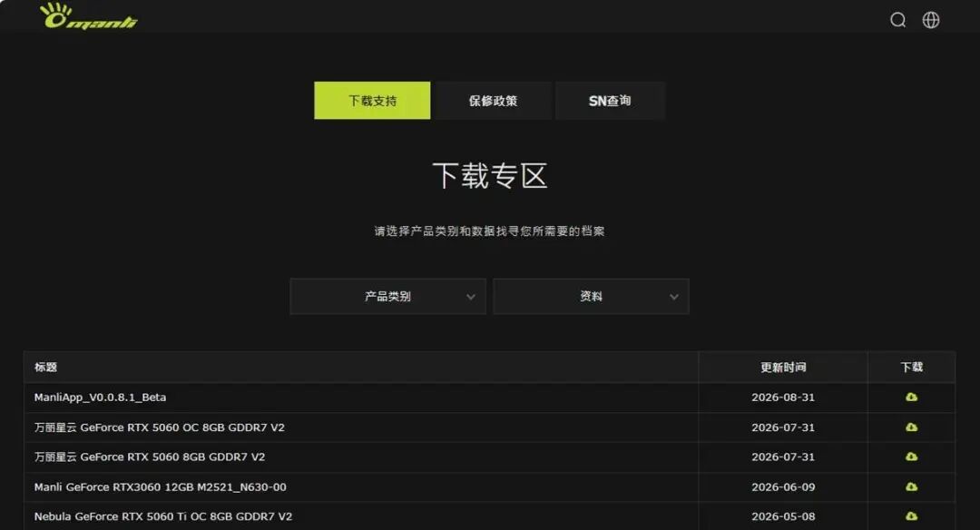Click the 请选择产品类别 instruction text
This screenshot has width=980, height=530.
tap(489, 231)
